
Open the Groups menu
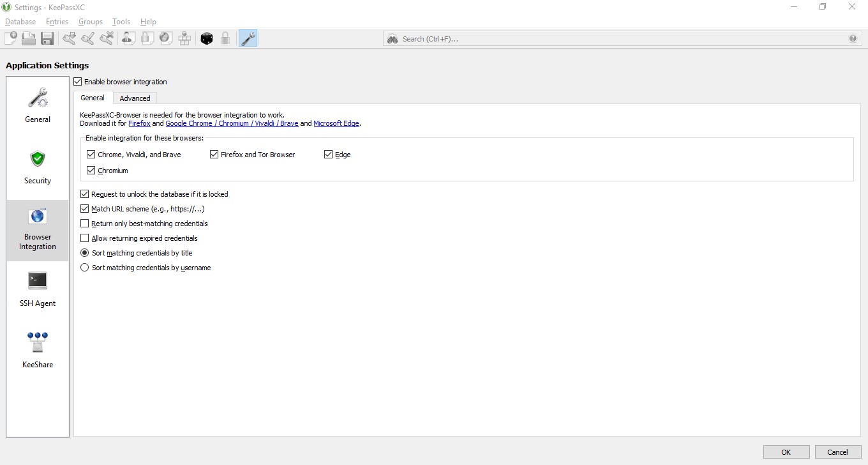(91, 22)
